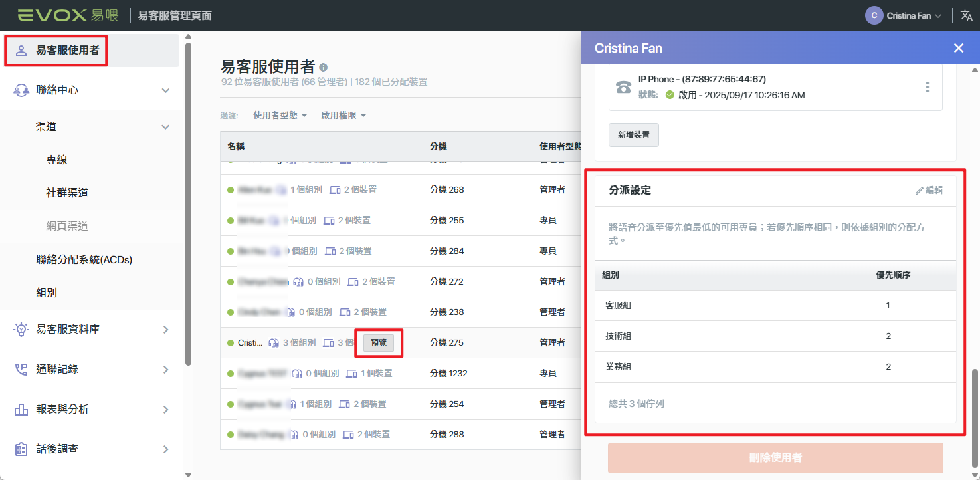This screenshot has width=980, height=480.
Task: Click the headset icon in the 分機 1232 row
Action: point(297,374)
